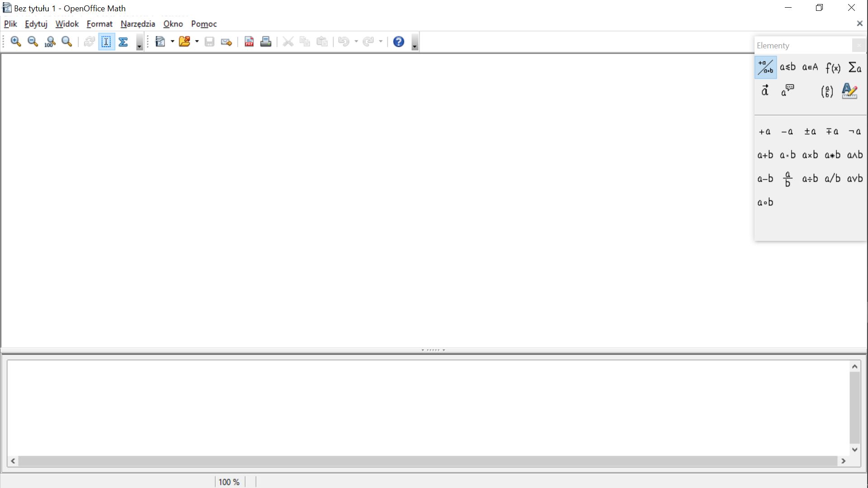Select Functions category f(x) in Elementy
The width and height of the screenshot is (868, 488).
tap(833, 67)
